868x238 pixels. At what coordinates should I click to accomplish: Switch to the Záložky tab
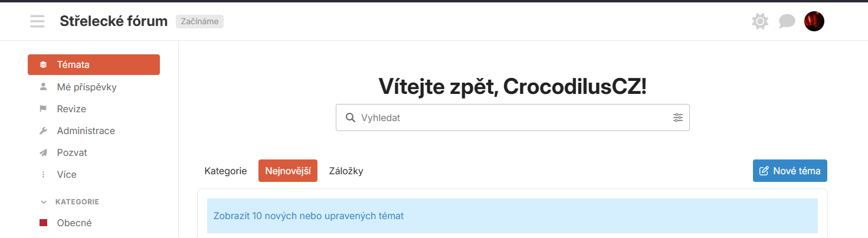click(346, 171)
